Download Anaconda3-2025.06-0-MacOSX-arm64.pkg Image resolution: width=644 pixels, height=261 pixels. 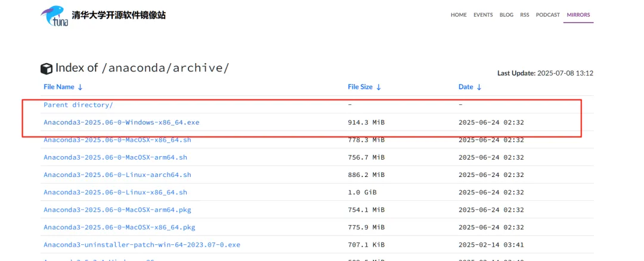(117, 210)
